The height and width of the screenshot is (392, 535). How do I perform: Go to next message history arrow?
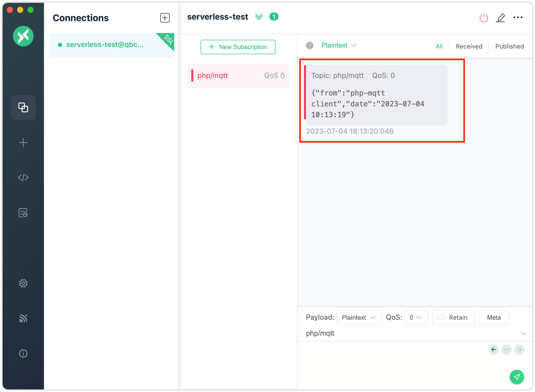519,350
